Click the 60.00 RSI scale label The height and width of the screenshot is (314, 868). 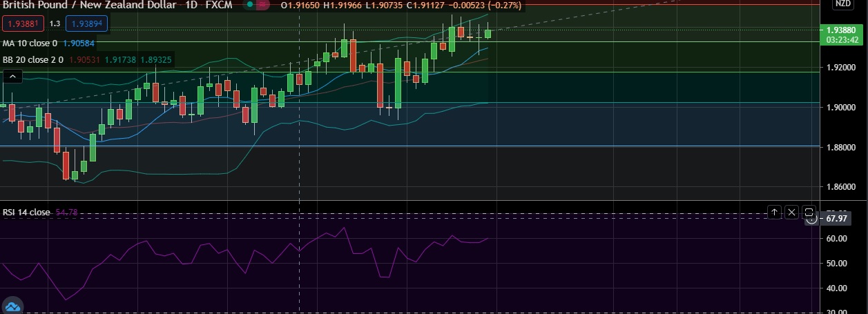point(837,239)
